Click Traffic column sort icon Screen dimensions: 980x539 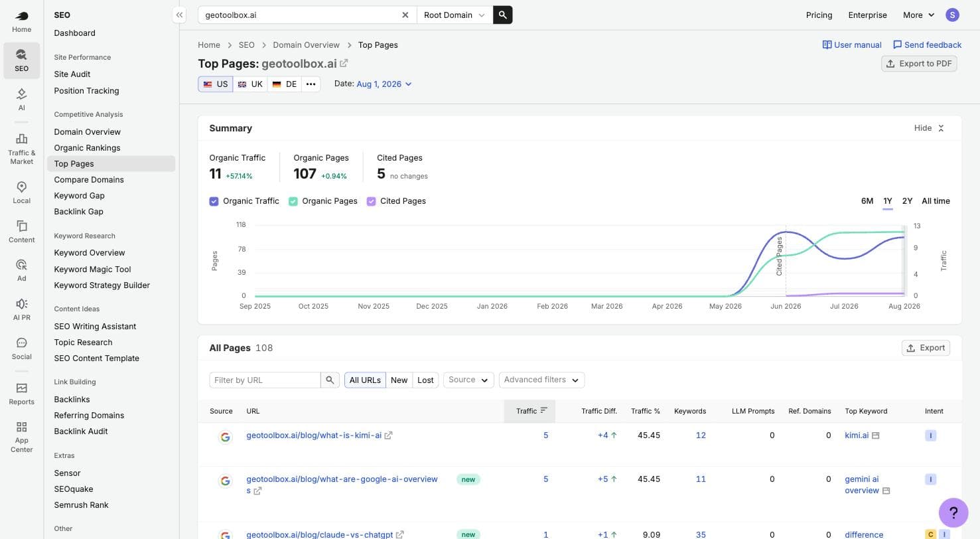543,410
